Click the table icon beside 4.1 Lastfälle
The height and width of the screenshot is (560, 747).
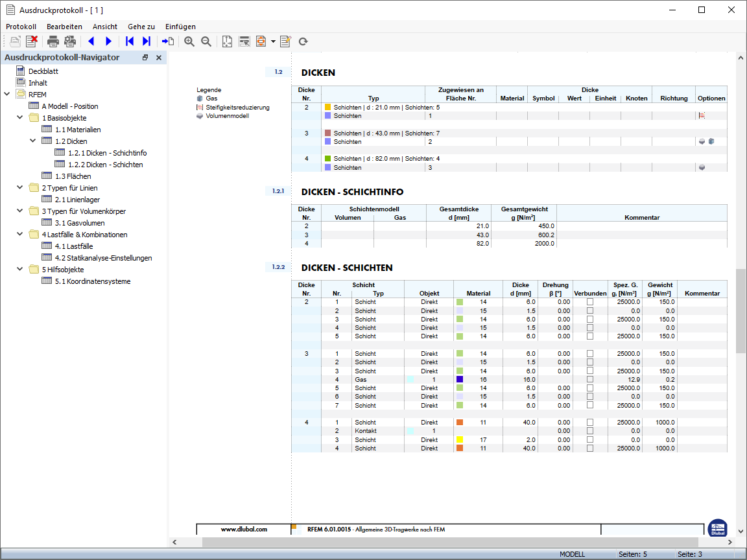click(47, 246)
